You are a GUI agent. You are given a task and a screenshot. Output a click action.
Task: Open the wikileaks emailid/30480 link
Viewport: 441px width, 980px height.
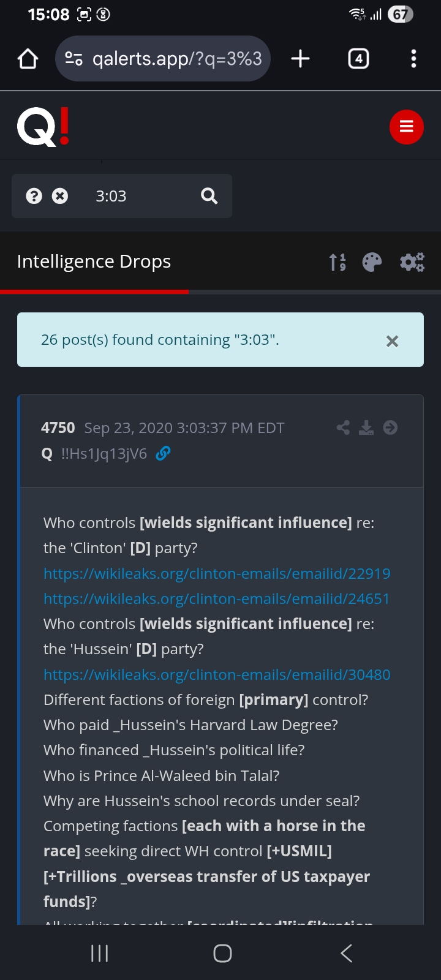tap(217, 675)
